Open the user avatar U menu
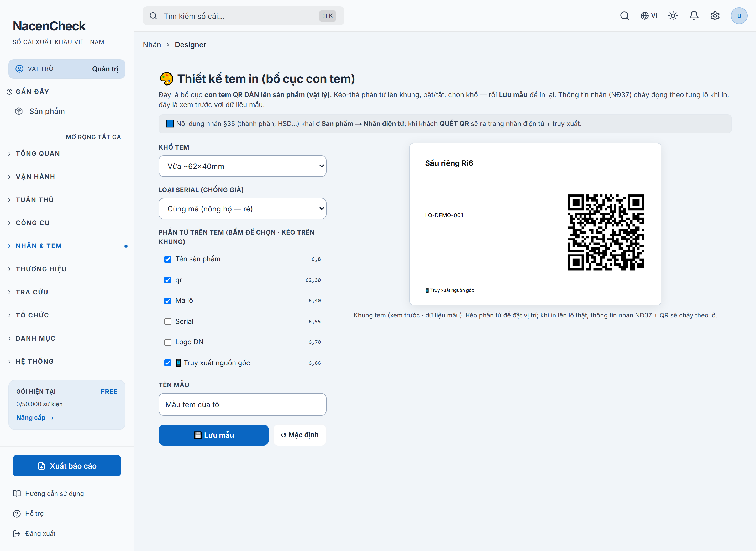756x551 pixels. pyautogui.click(x=739, y=16)
